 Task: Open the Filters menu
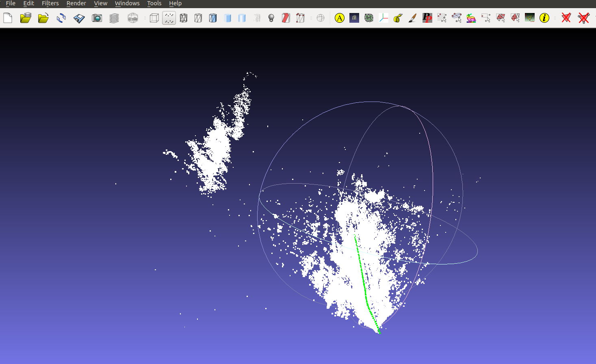click(x=50, y=3)
